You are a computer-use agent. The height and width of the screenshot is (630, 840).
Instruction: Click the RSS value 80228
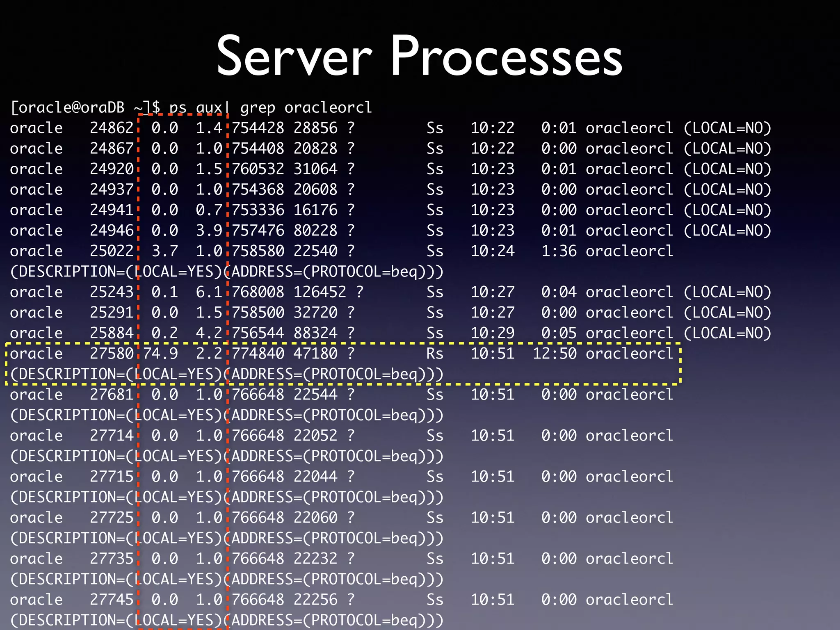tap(315, 231)
